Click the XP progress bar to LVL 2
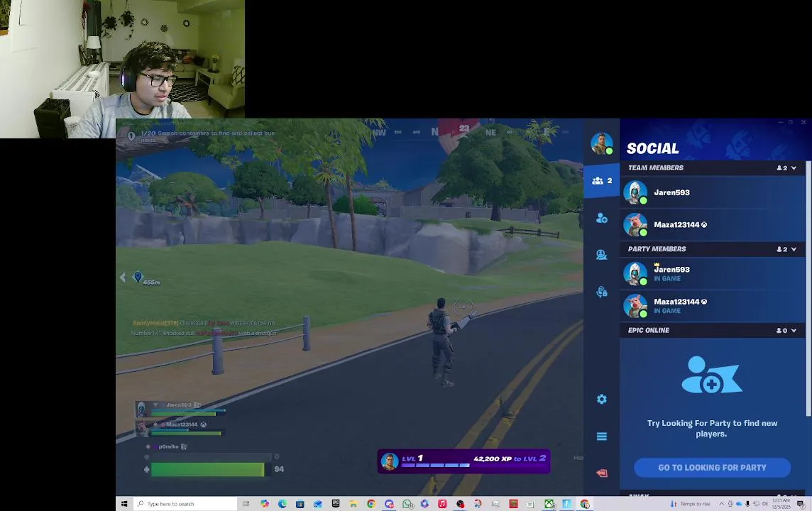 pyautogui.click(x=436, y=466)
